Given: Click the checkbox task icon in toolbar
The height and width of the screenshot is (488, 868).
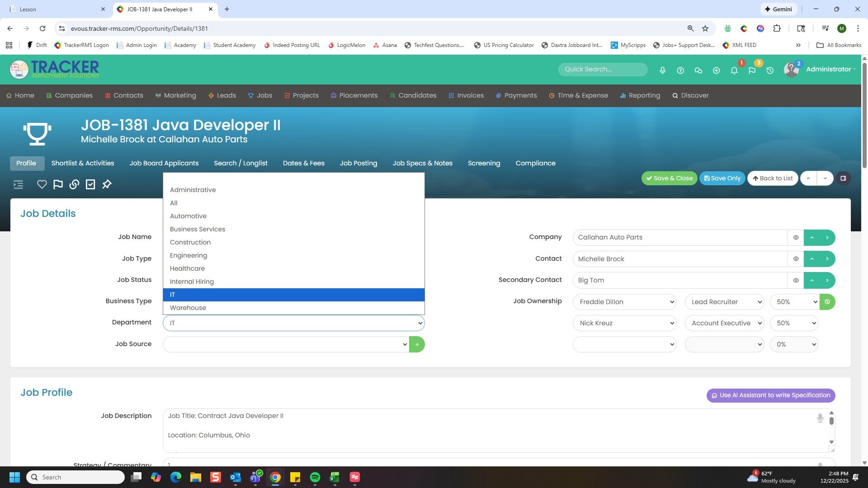Looking at the screenshot, I should 90,184.
